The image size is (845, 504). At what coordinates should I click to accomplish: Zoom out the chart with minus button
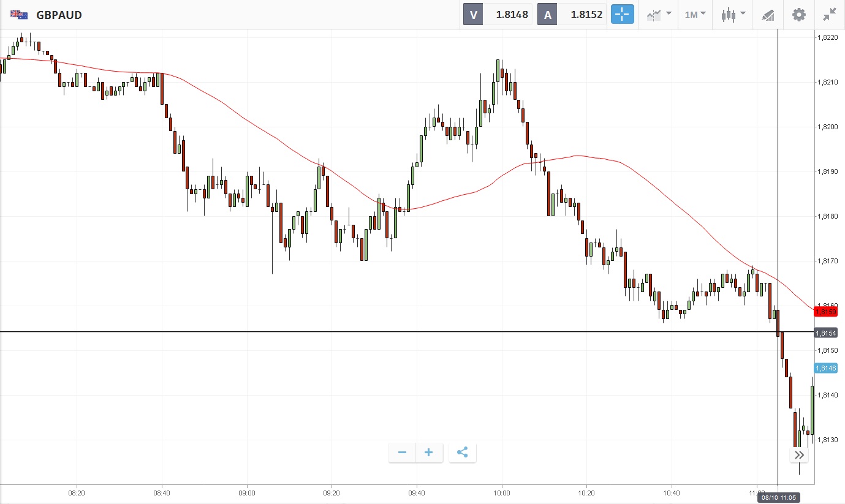point(402,453)
